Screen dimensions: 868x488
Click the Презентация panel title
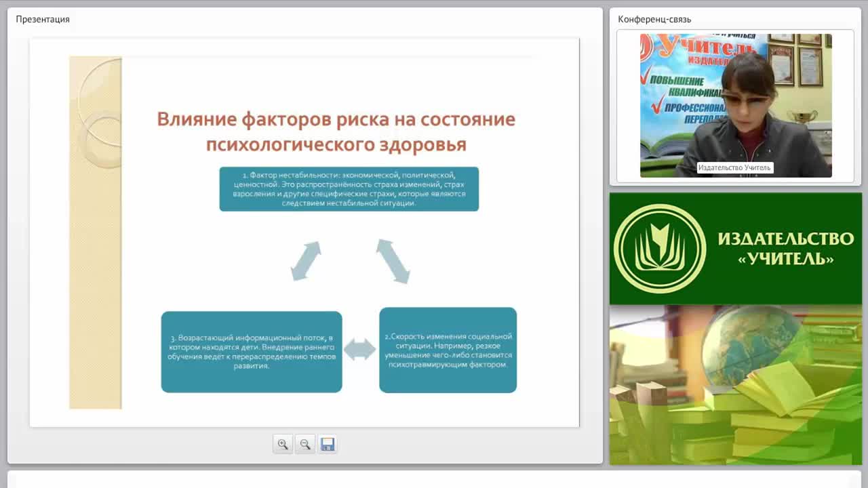click(x=43, y=19)
